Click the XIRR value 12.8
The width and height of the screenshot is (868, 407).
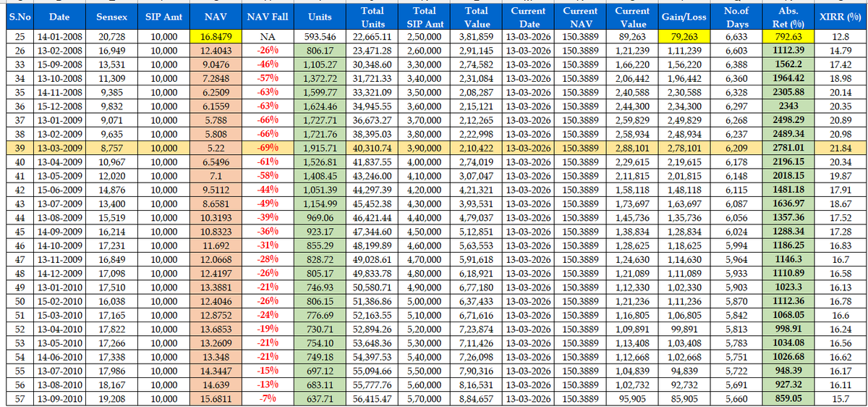[x=839, y=37]
